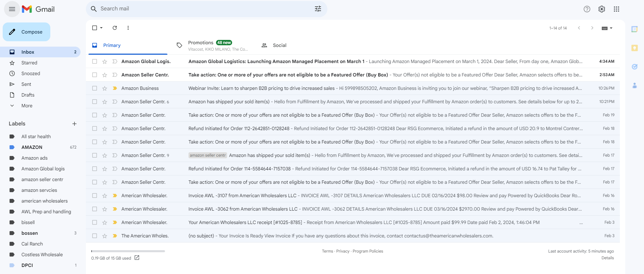Open the Settings gear icon
The height and width of the screenshot is (274, 644).
click(x=602, y=9)
